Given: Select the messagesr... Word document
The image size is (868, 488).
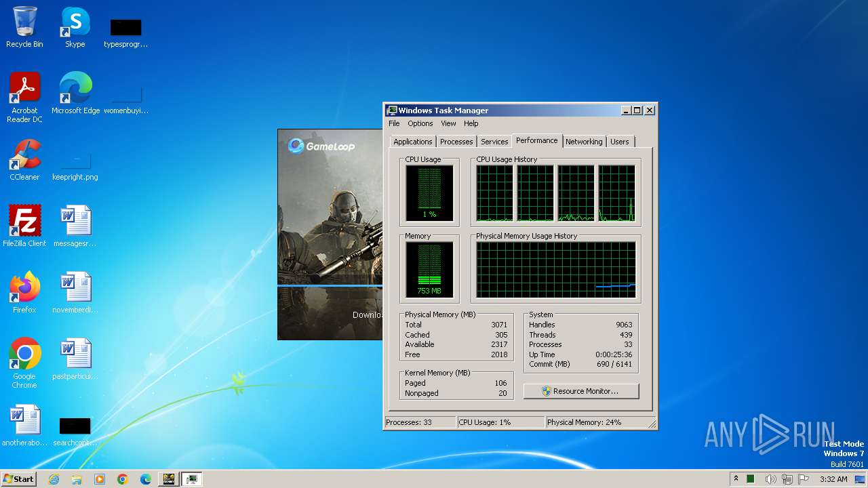Looking at the screenshot, I should click(x=75, y=226).
